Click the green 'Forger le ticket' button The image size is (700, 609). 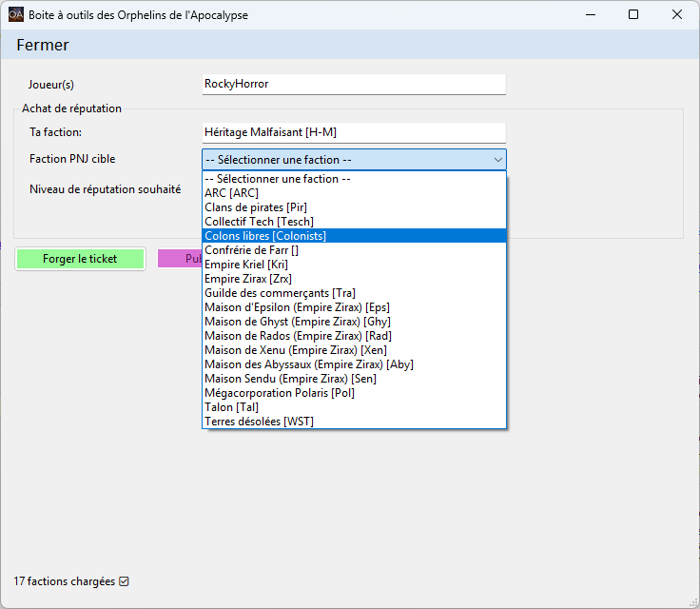coord(80,259)
